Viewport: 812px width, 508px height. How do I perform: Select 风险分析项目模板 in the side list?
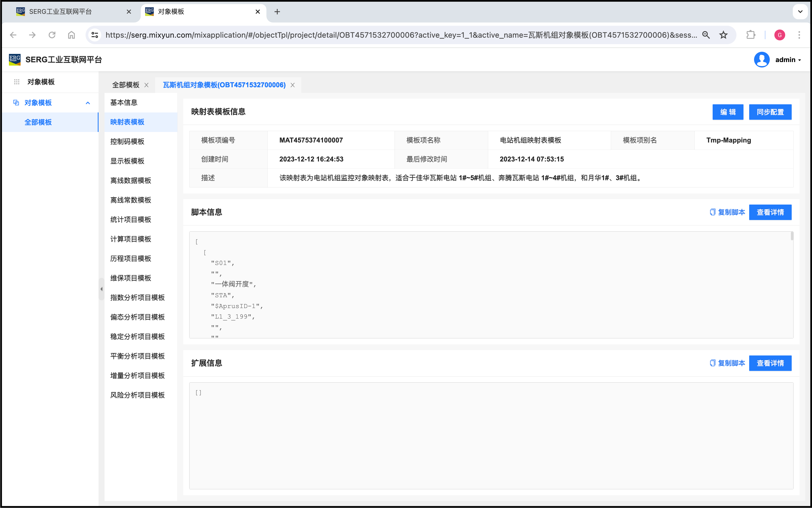click(137, 395)
